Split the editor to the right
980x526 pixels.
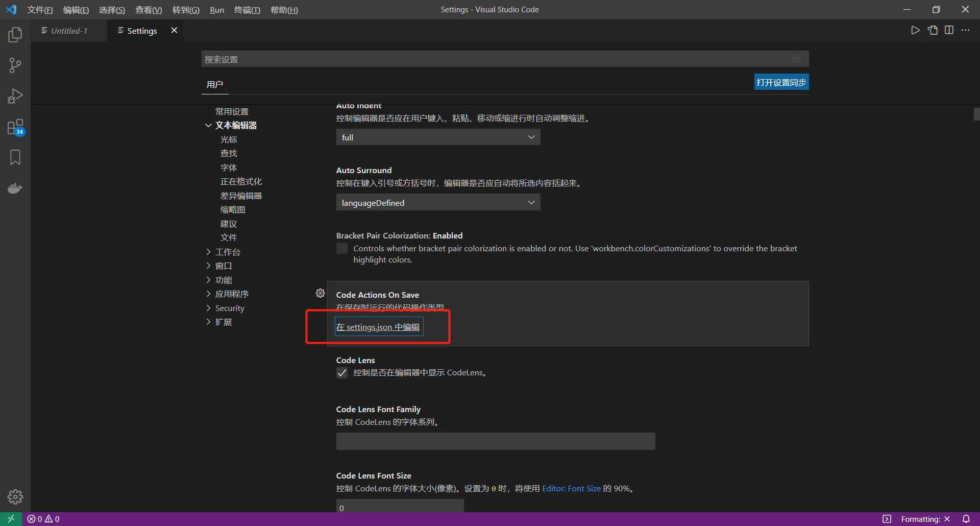point(949,31)
